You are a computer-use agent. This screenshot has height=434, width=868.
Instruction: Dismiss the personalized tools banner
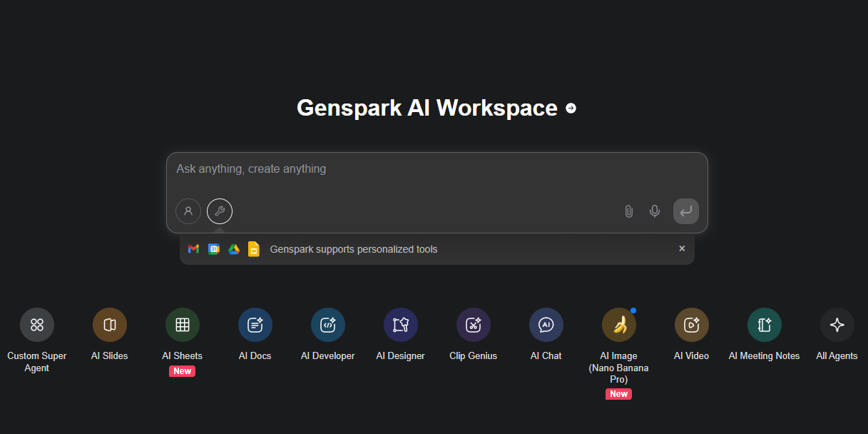click(682, 248)
